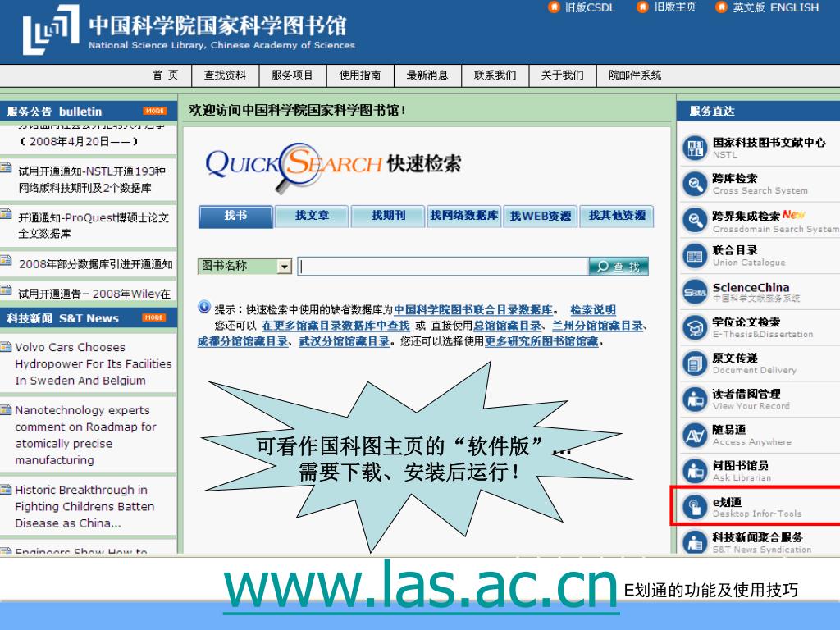Open the 服务项目 menu item
The width and height of the screenshot is (840, 630).
(x=293, y=75)
